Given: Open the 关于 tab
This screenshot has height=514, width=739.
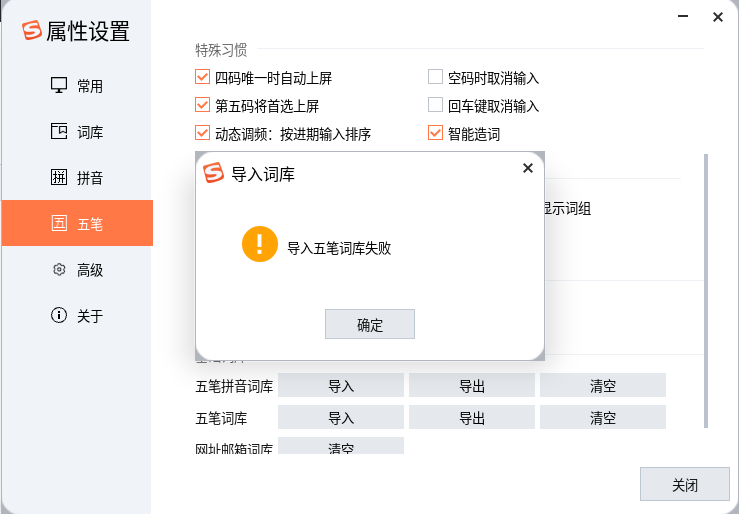Looking at the screenshot, I should click(x=77, y=315).
